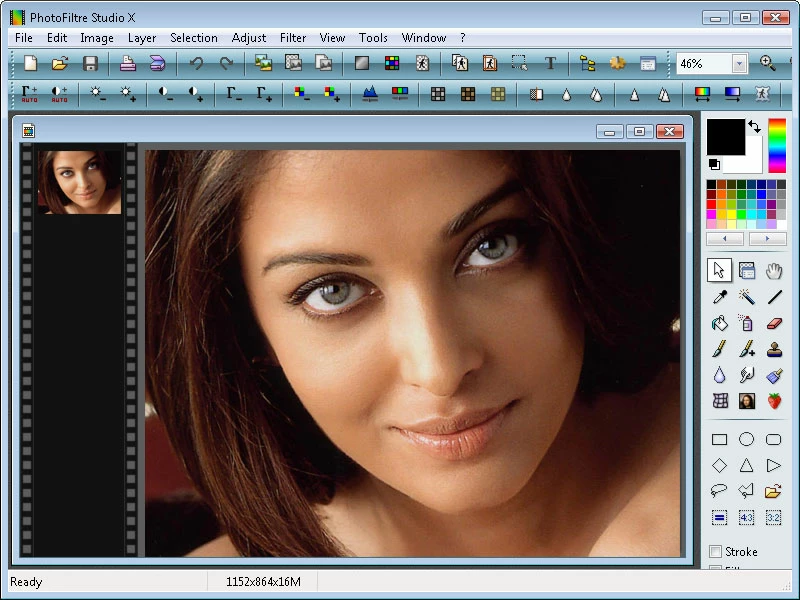Open the zoom percentage dropdown

pyautogui.click(x=737, y=63)
